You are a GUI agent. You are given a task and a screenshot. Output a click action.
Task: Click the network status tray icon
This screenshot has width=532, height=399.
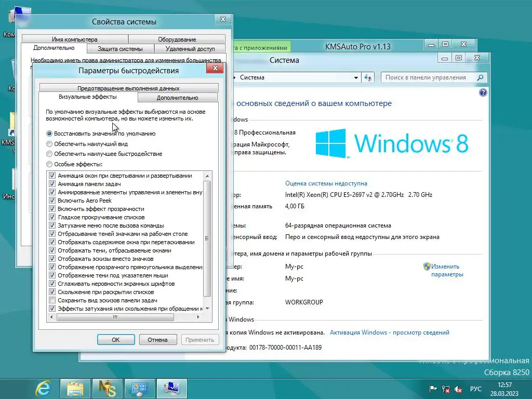coord(446,389)
